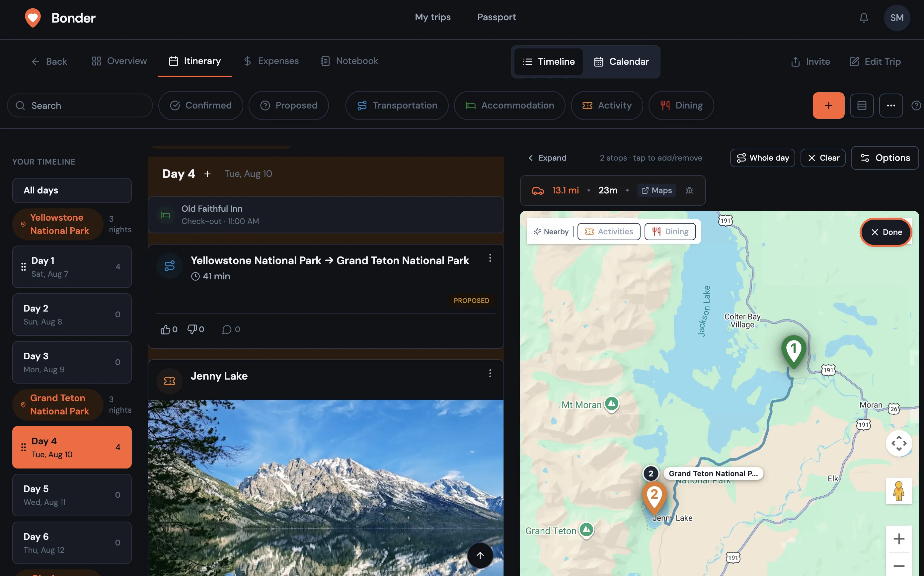924x576 pixels.
Task: Click the bug icon next to Maps
Action: tap(689, 190)
